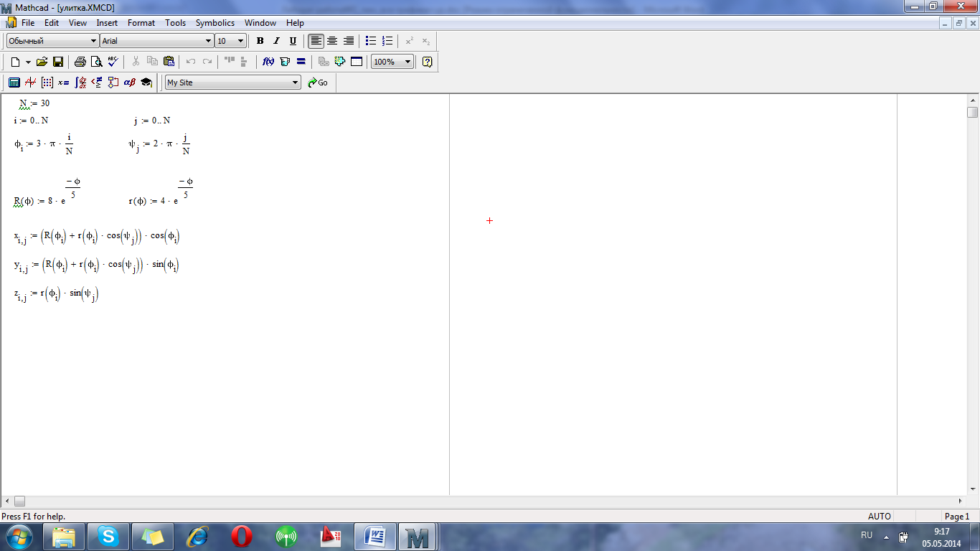Insert a unit
980x551 pixels.
(285, 62)
